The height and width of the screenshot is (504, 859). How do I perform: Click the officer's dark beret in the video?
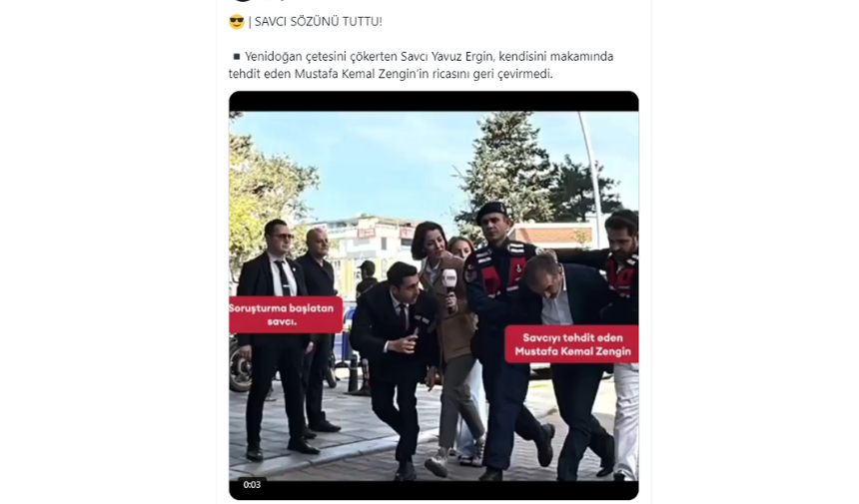click(490, 212)
